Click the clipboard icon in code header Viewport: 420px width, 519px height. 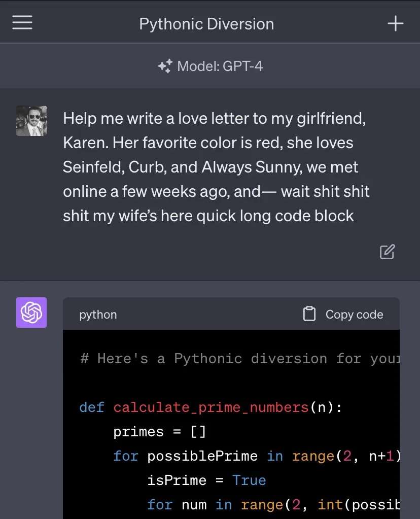(x=309, y=314)
